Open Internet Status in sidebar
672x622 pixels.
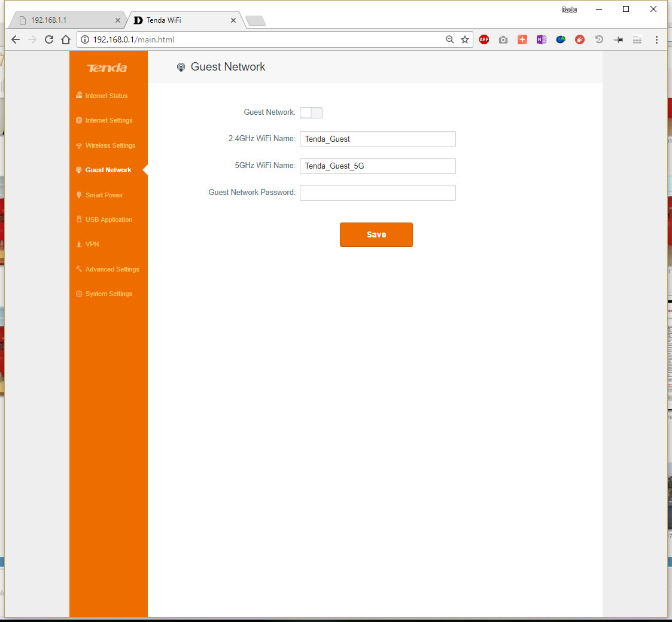107,96
